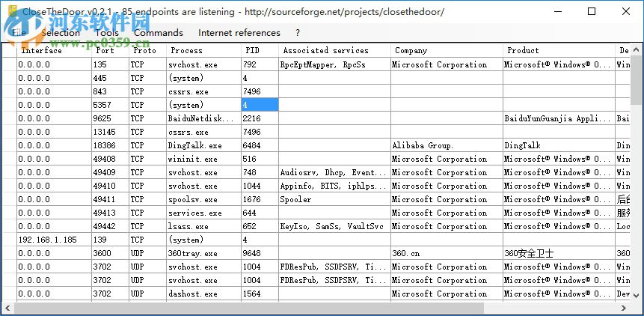This screenshot has width=644, height=316.
Task: Select the highlighted PID cell for port 5357
Action: pos(260,105)
